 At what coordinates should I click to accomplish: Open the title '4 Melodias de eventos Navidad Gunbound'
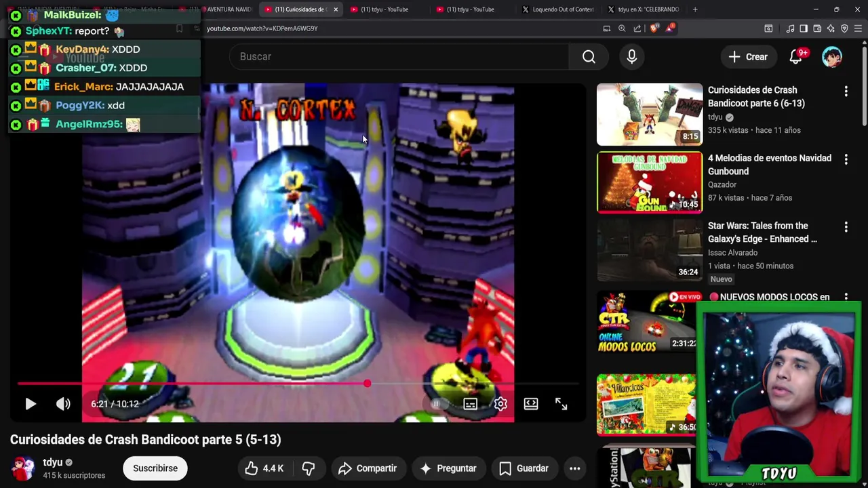pyautogui.click(x=770, y=165)
